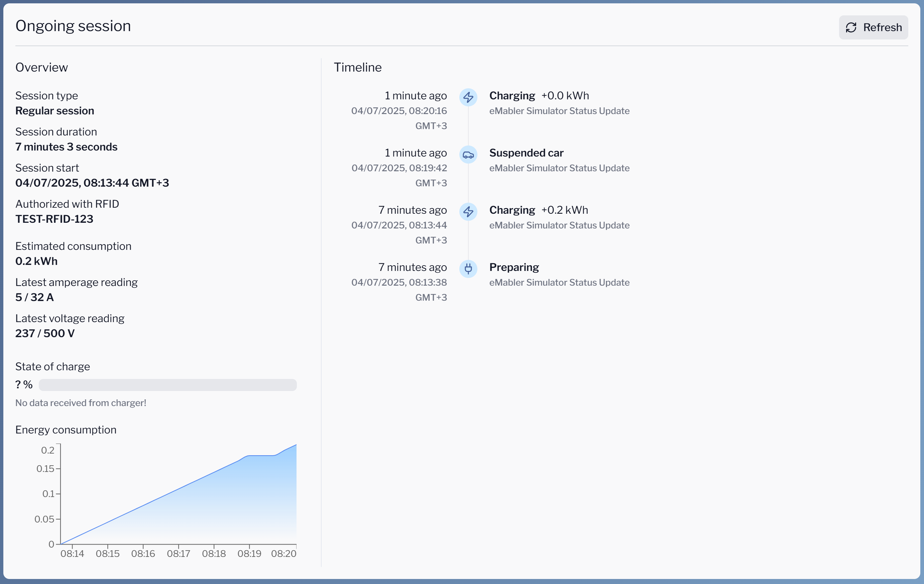The image size is (924, 584).
Task: Click the 'No data received from charger!' message
Action: [x=81, y=403]
